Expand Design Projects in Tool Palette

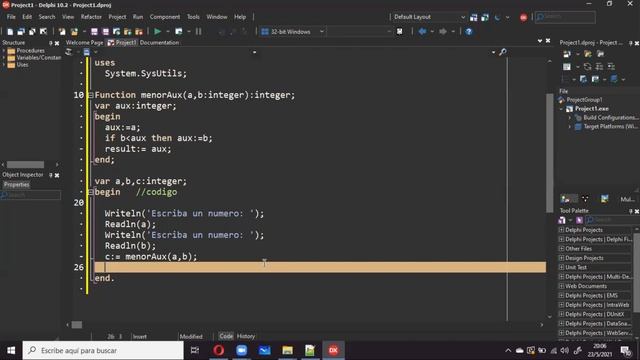click(x=561, y=258)
